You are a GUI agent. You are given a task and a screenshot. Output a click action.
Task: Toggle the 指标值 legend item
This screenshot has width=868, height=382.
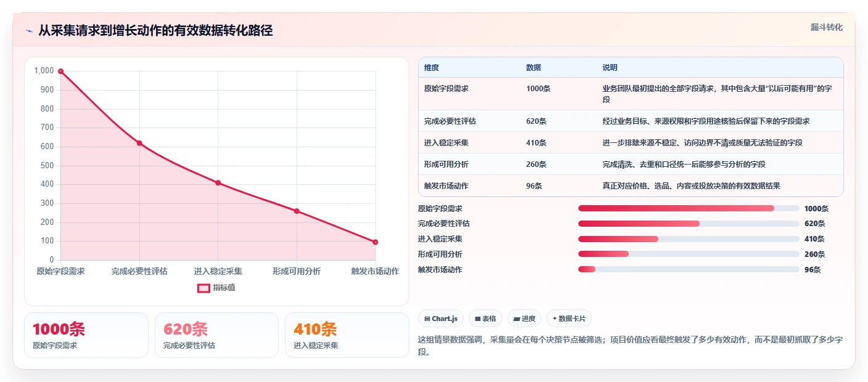(216, 288)
